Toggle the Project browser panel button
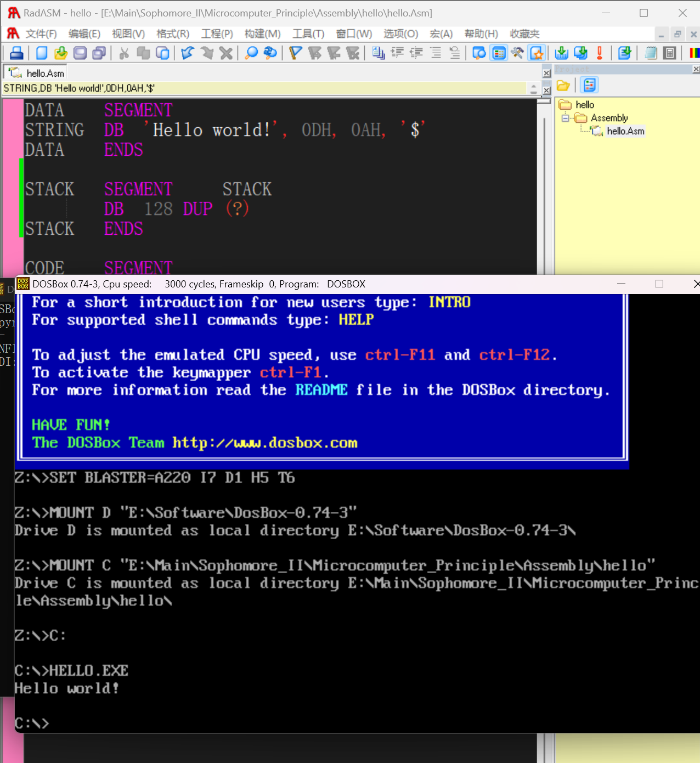The height and width of the screenshot is (763, 700). tap(499, 53)
